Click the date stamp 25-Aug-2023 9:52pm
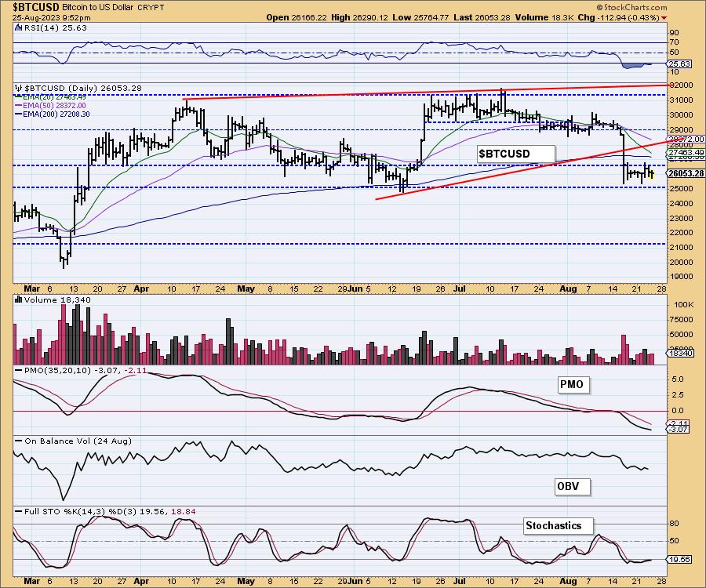The image size is (706, 588). (x=51, y=17)
